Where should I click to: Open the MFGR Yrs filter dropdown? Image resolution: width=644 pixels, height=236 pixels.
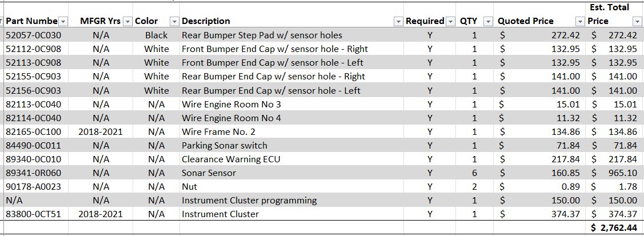pyautogui.click(x=128, y=21)
